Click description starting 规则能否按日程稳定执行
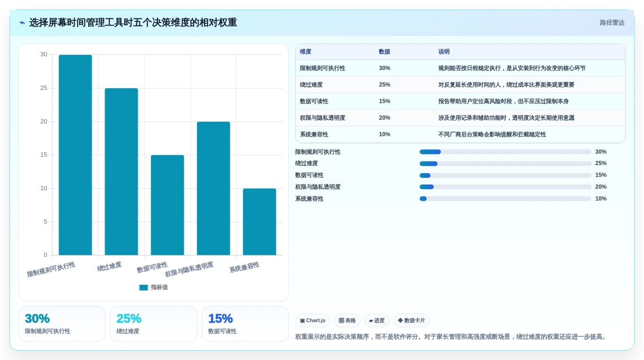 pyautogui.click(x=512, y=69)
